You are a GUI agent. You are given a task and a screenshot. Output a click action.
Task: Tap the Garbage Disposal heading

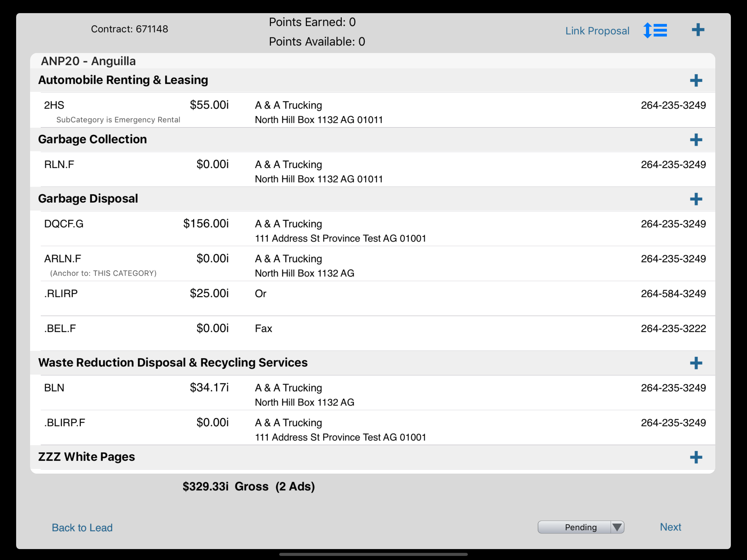pos(88,199)
